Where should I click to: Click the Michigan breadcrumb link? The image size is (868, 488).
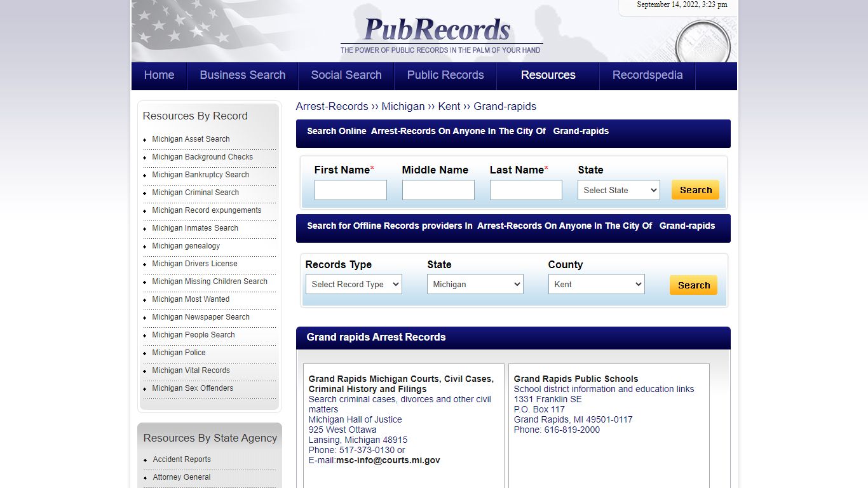click(x=403, y=106)
